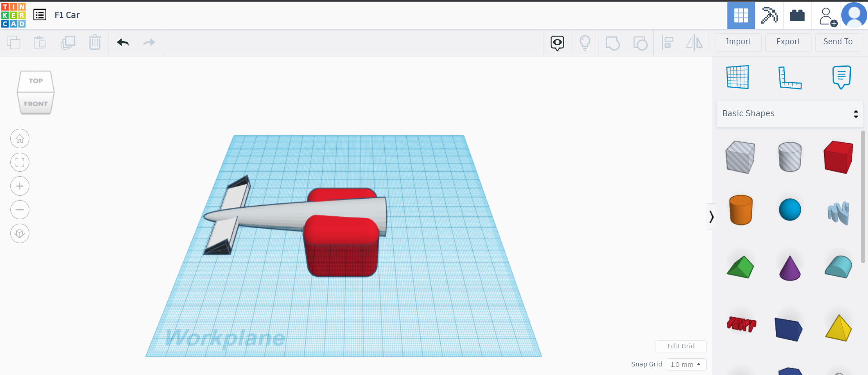The image size is (868, 375).
Task: Open the design list menu icon
Action: pos(40,15)
